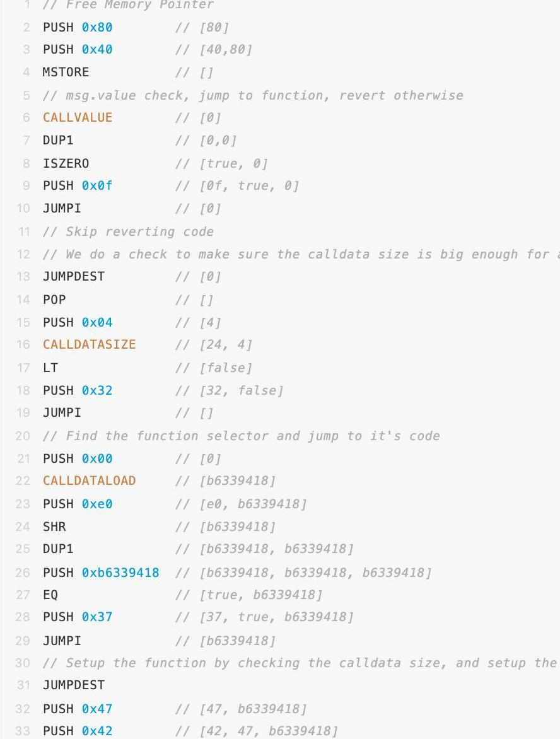This screenshot has width=560, height=739.
Task: Place the cursor on the MSTORE instruction
Action: (66, 72)
